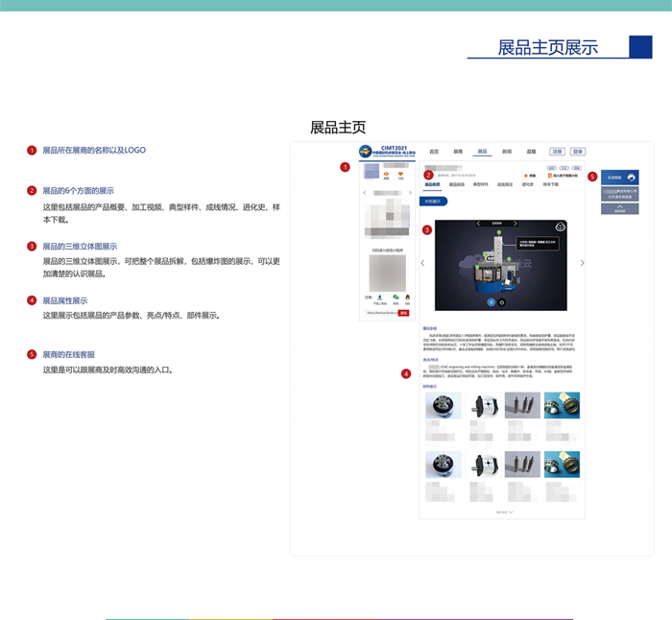Click the 外观展示 appearance display button
The height and width of the screenshot is (620, 672).
tap(435, 202)
